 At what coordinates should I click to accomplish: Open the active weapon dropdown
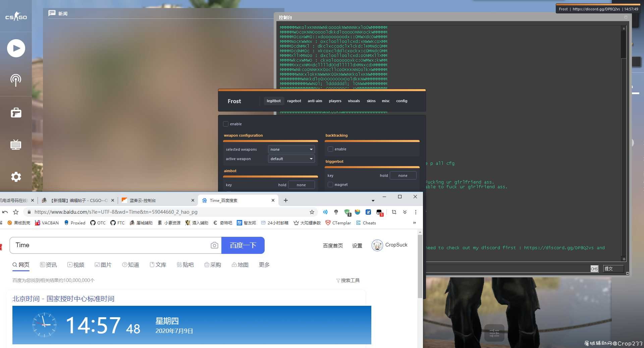[291, 159]
